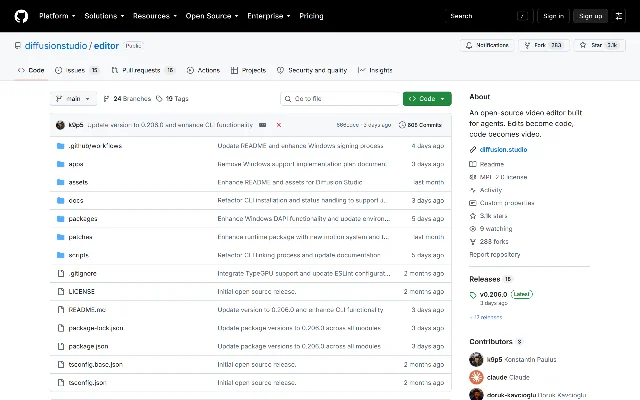Image resolution: width=640 pixels, height=400 pixels.
Task: Expand the Resources menu
Action: pos(155,16)
